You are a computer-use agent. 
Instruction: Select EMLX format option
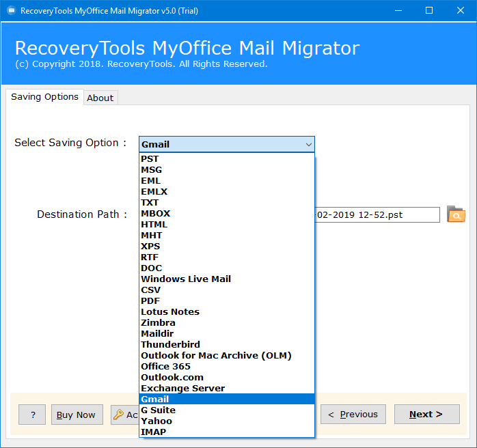point(227,192)
